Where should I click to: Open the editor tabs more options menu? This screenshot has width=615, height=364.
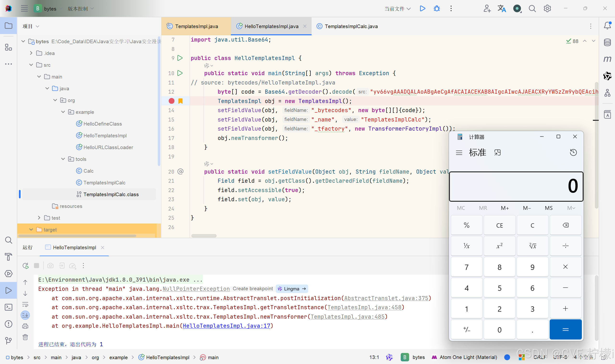[590, 26]
